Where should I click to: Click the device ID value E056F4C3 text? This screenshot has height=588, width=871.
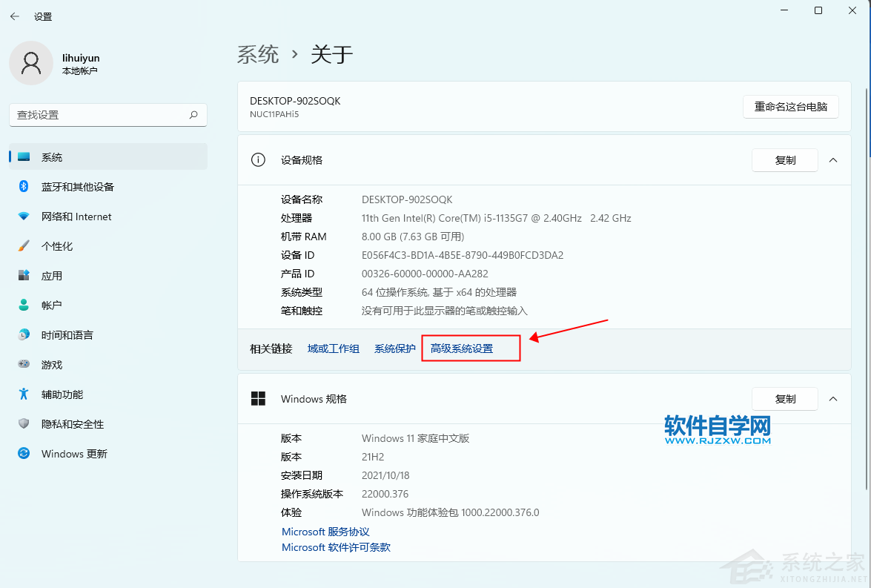[x=463, y=255]
